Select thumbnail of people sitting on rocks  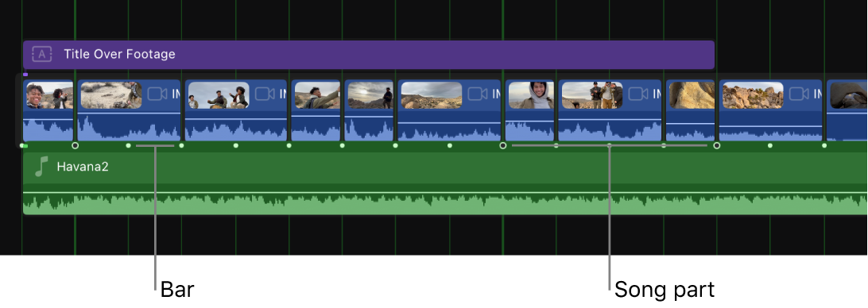[219, 95]
